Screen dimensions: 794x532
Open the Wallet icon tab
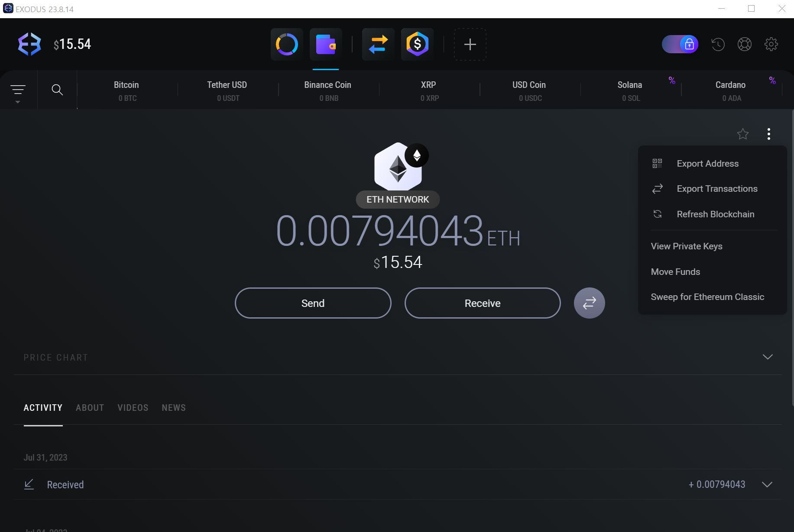tap(326, 44)
